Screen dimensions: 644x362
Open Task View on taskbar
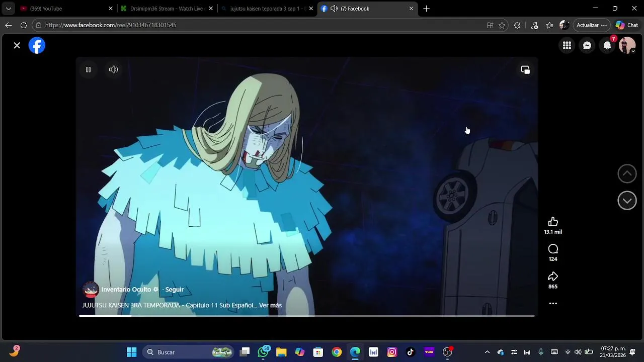pyautogui.click(x=245, y=352)
